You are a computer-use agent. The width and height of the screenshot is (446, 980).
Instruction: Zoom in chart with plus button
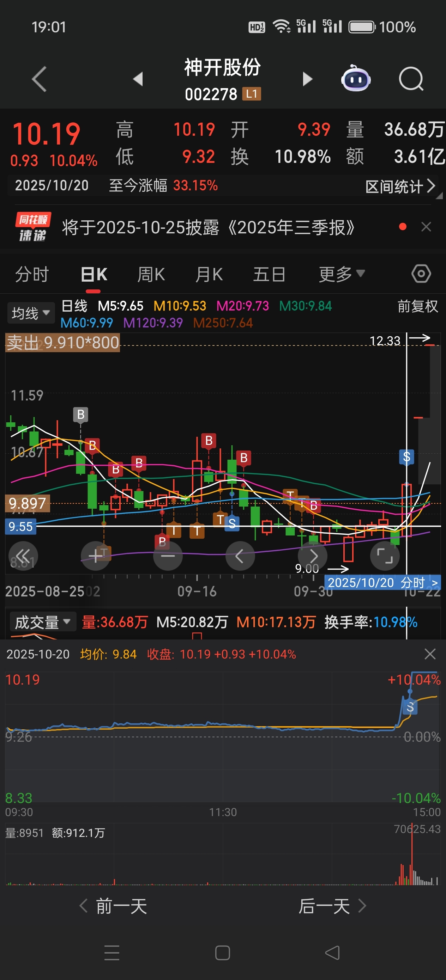pyautogui.click(x=96, y=556)
